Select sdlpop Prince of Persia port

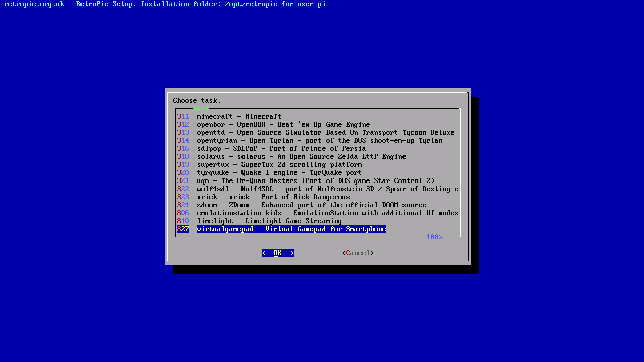(x=281, y=149)
